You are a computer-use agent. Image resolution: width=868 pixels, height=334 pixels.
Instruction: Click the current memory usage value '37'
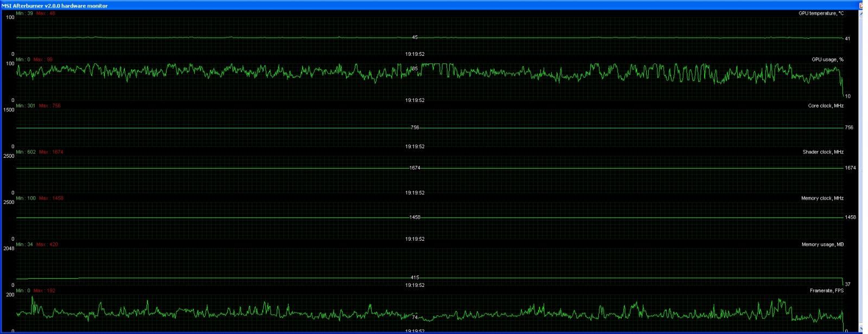847,285
